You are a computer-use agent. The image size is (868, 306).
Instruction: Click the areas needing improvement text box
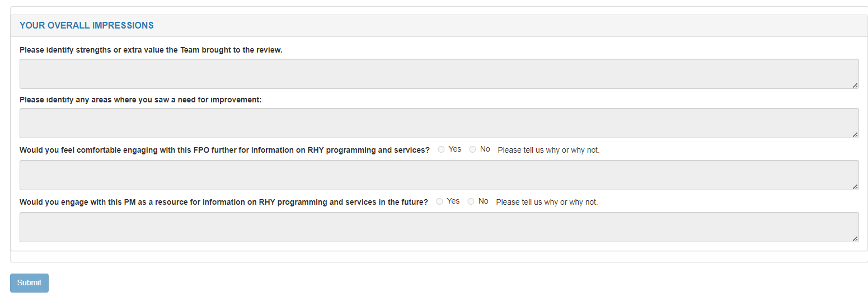[x=439, y=123]
